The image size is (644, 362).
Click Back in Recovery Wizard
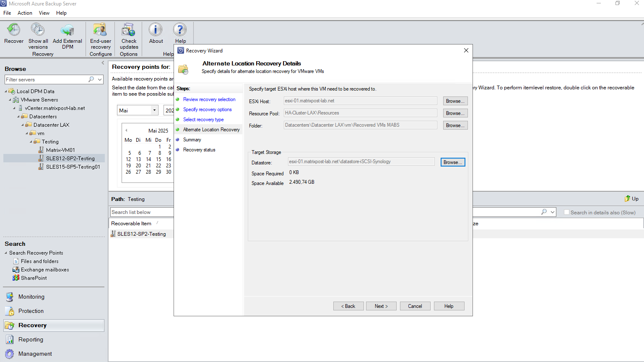[348, 306]
